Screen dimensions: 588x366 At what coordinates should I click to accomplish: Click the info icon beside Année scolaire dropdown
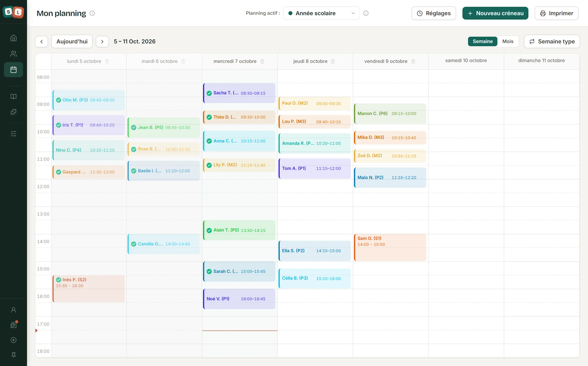(366, 13)
